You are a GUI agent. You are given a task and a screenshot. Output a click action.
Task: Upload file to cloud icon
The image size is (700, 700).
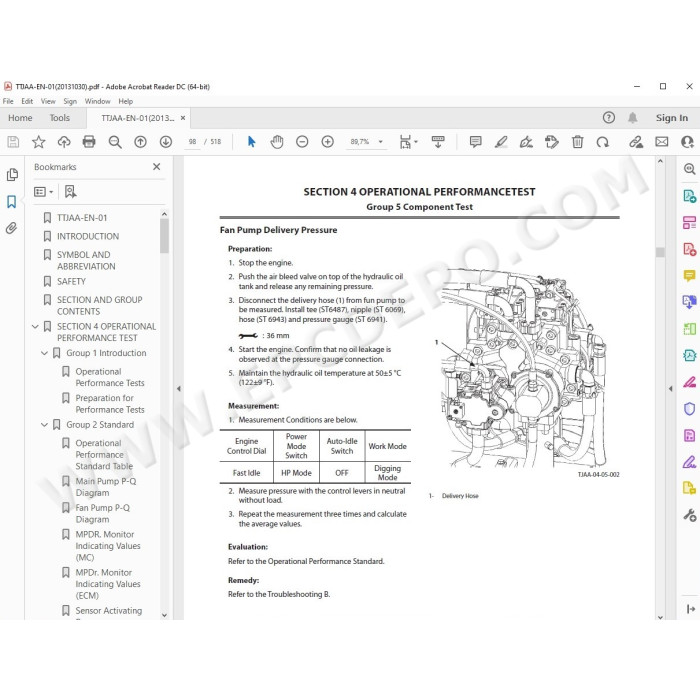pos(64,142)
